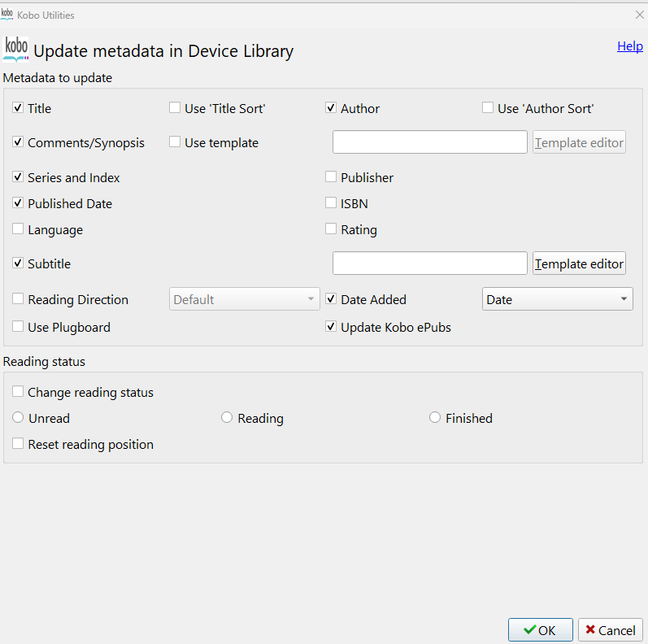Confirm with the OK button
This screenshot has height=644, width=648.
[541, 630]
